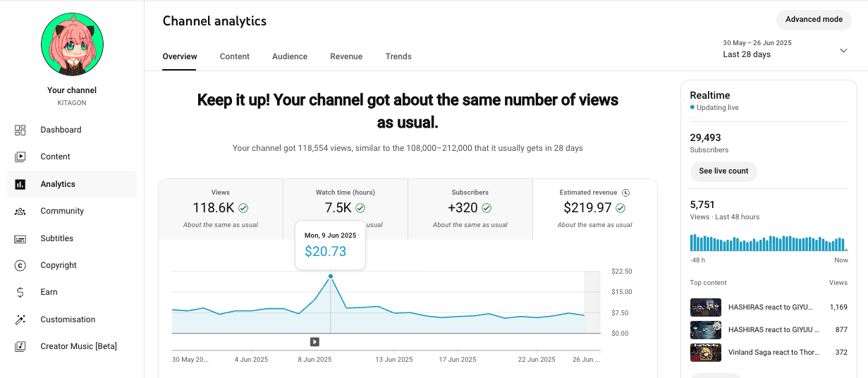Select the Subscribers metric card

click(x=470, y=209)
